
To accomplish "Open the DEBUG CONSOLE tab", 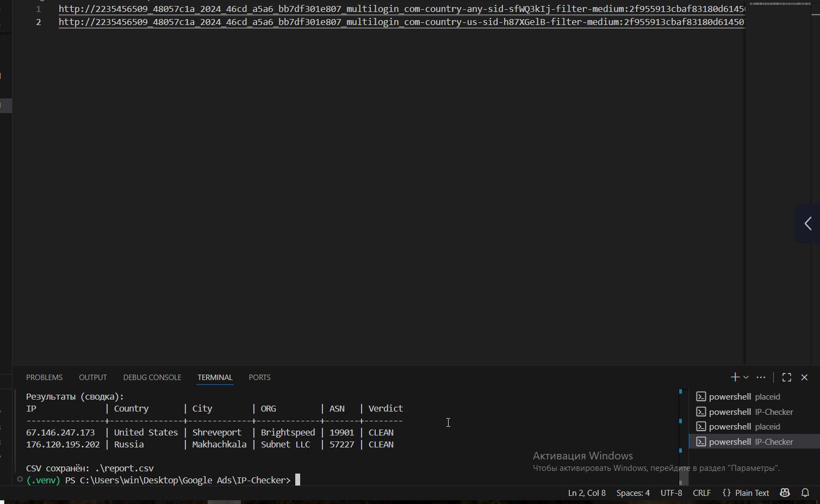I will coord(152,377).
